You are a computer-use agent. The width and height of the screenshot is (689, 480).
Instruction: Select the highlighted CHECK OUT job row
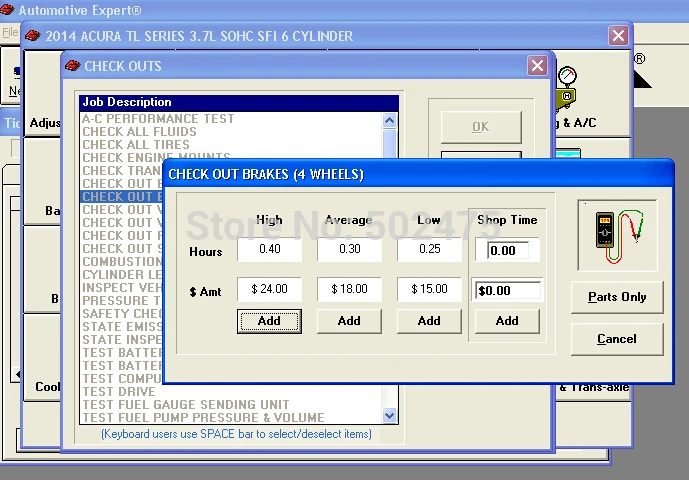coord(123,196)
